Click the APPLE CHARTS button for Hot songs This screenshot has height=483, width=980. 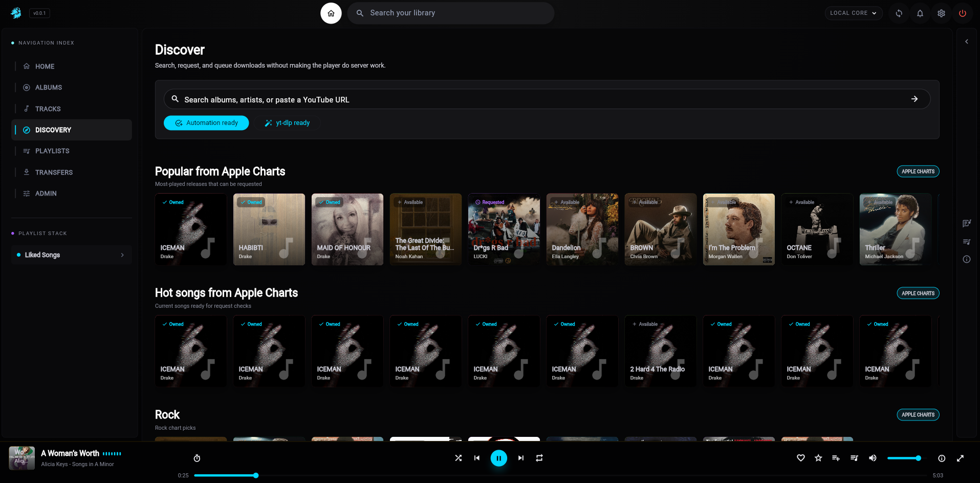pos(918,293)
